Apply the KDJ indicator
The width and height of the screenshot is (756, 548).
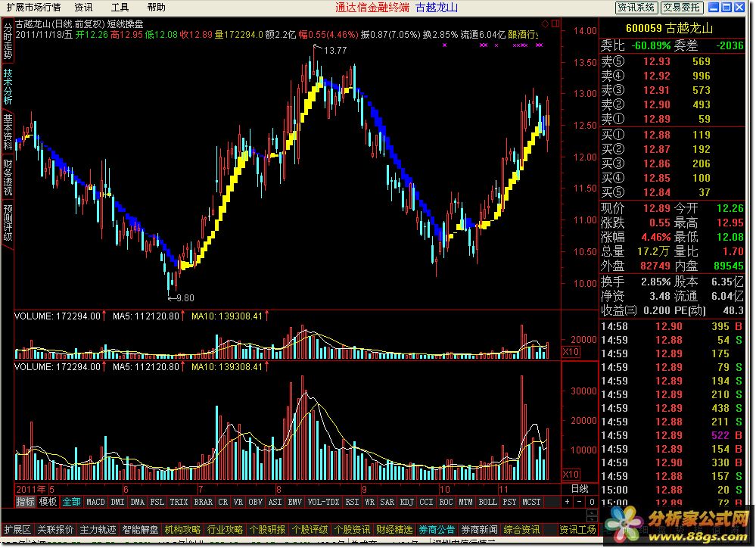406,502
